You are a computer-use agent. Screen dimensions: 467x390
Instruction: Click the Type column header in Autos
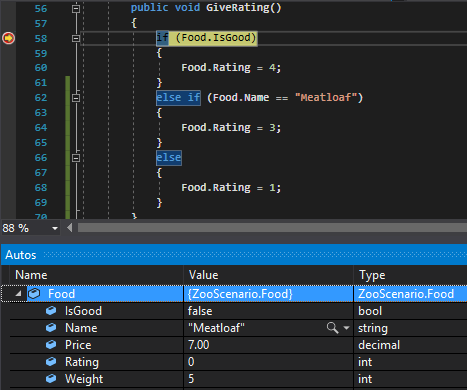372,275
